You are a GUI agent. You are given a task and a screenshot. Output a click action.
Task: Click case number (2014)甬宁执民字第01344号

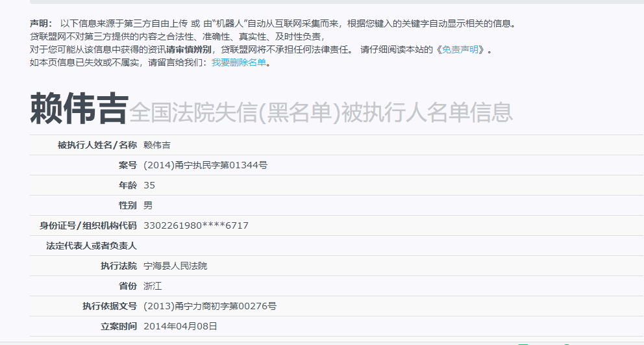[x=205, y=165]
